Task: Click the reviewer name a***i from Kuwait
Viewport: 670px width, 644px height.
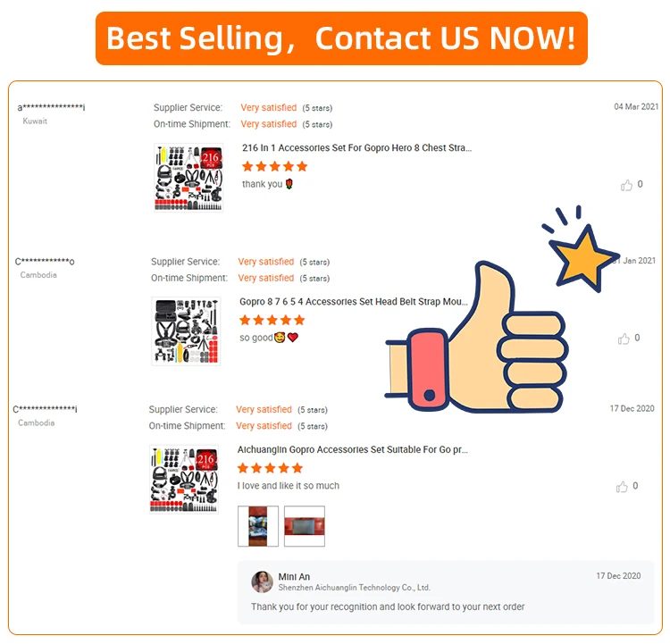Action: [51, 108]
